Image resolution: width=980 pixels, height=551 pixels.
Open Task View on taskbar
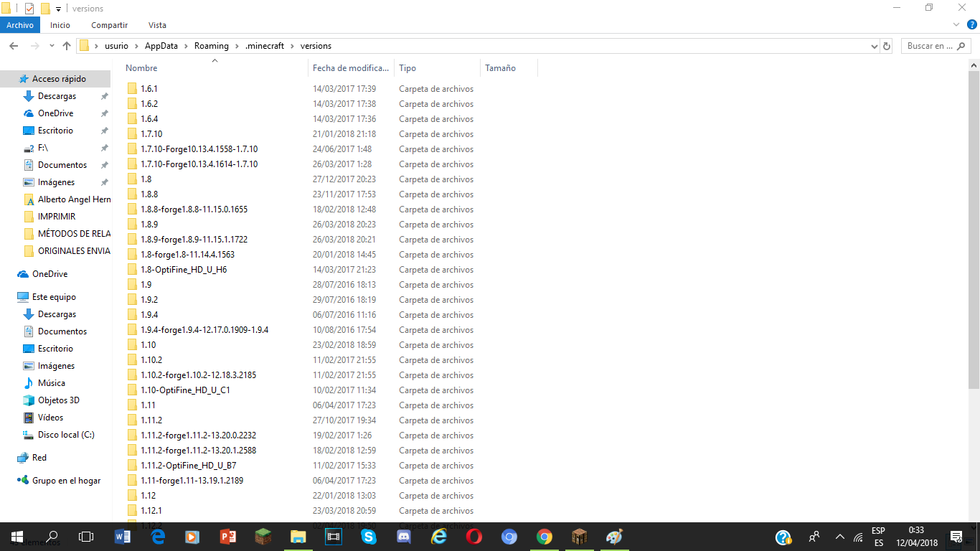(x=86, y=537)
